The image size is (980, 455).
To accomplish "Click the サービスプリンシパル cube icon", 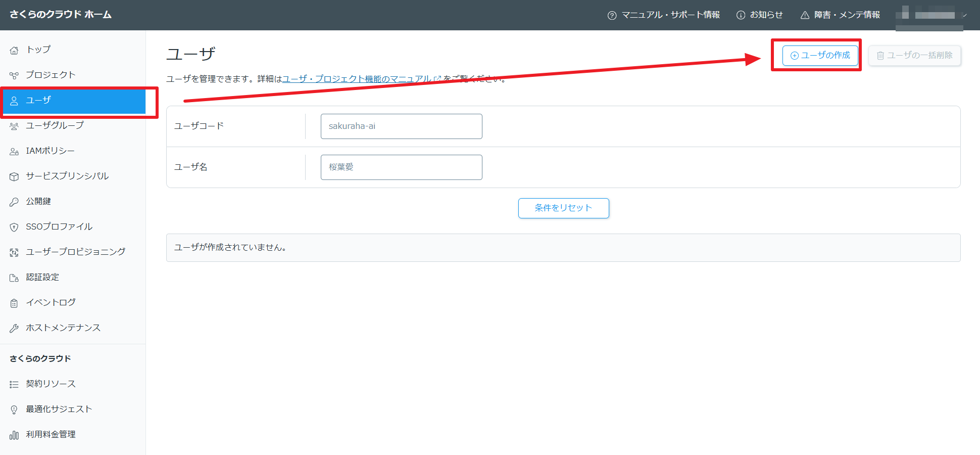I will [14, 176].
